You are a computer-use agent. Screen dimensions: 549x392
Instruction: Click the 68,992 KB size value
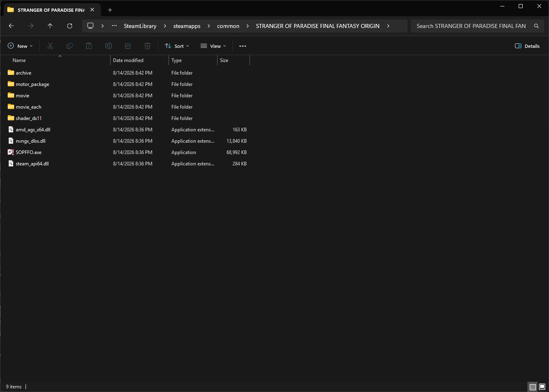(237, 152)
